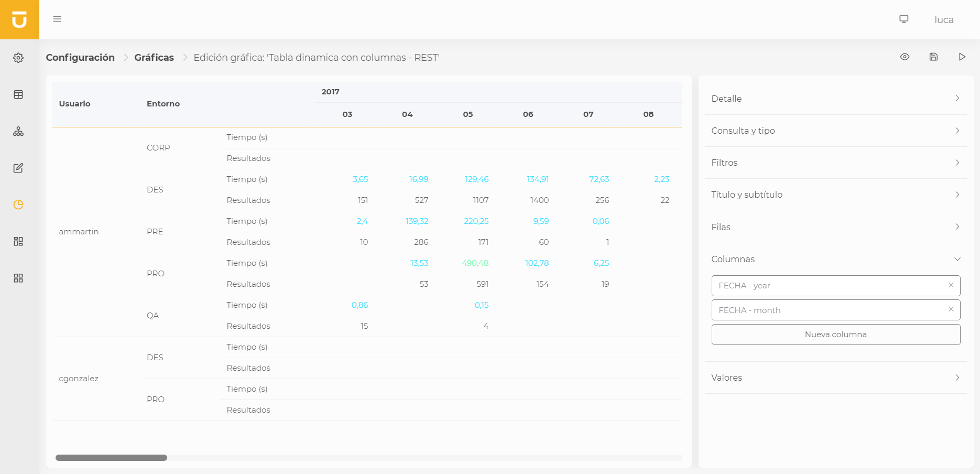
Task: Remove the FECHA - year column with its X
Action: coord(951,285)
